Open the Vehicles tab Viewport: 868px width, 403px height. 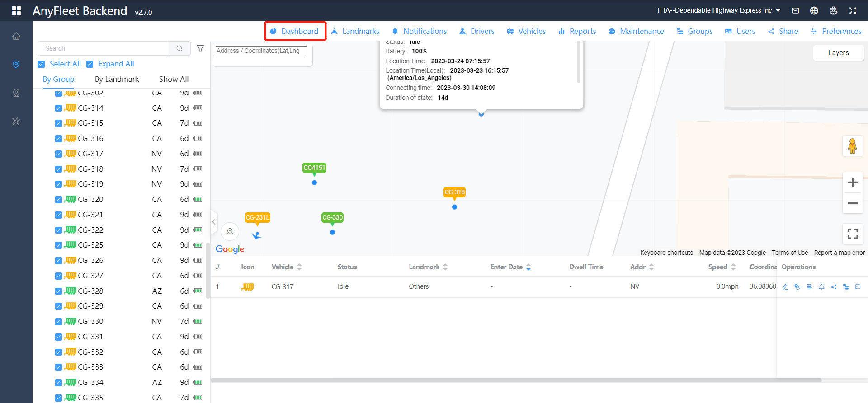[526, 31]
